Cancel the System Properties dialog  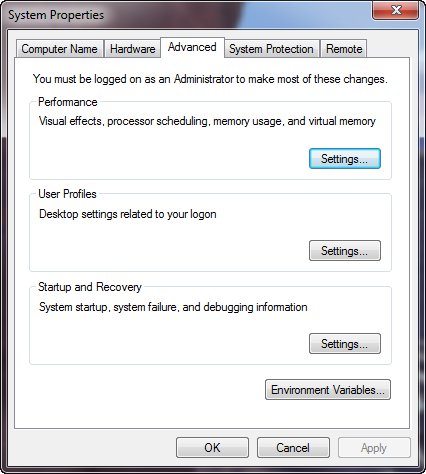tap(293, 448)
